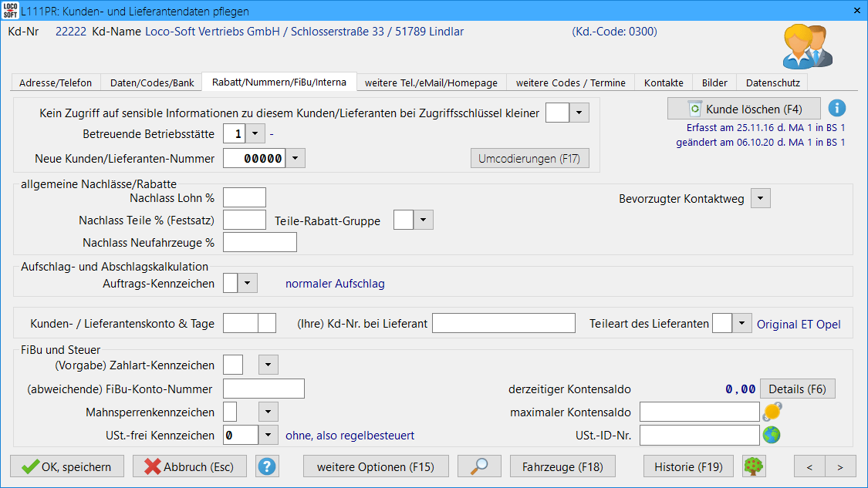Go to previous record with left arrow
Viewport: 868px width, 488px height.
click(x=809, y=466)
